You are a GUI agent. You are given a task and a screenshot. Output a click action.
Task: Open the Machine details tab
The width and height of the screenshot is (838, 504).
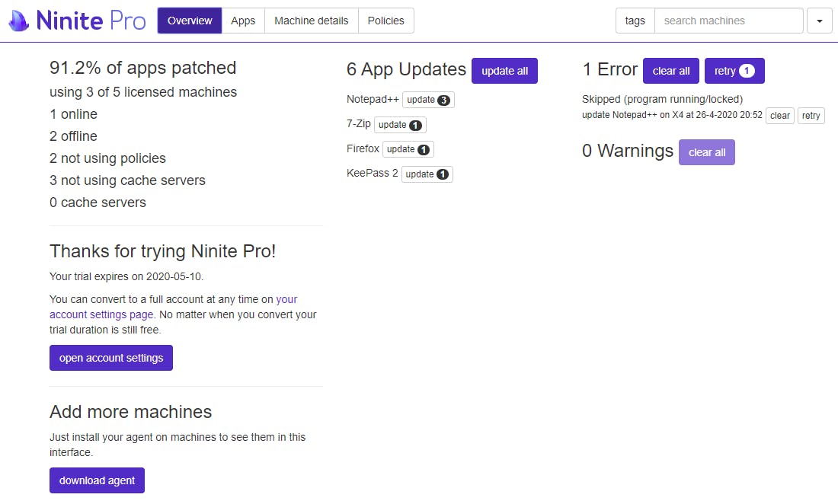311,21
